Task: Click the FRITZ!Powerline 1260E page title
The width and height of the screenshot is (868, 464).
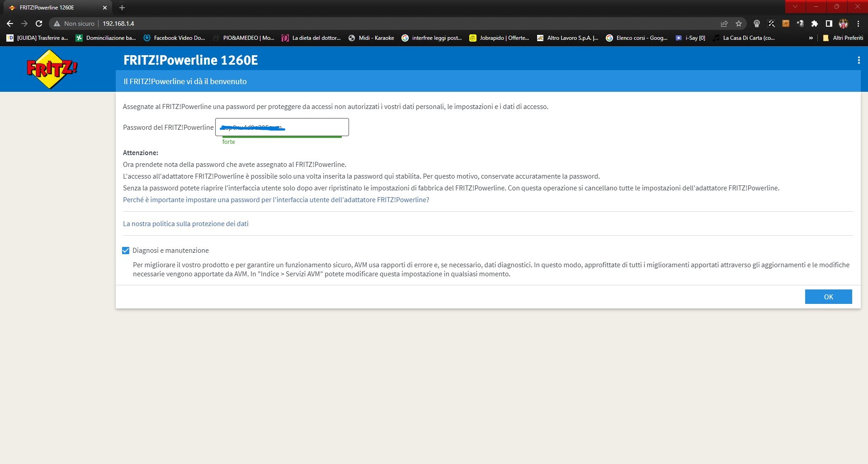Action: (x=191, y=60)
